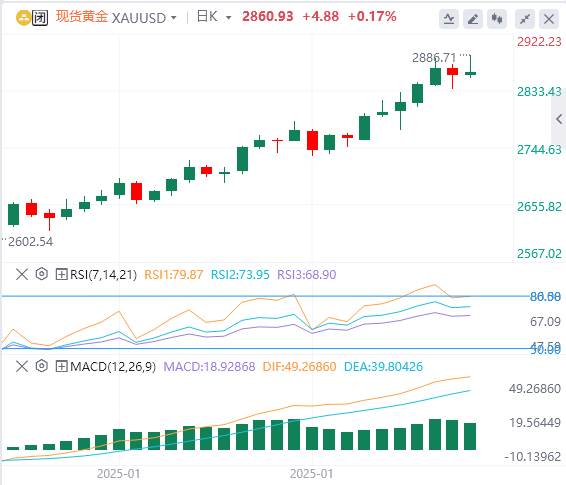Image resolution: width=566 pixels, height=485 pixels.
Task: Remove the RSI indicator panel
Action: tap(22, 274)
